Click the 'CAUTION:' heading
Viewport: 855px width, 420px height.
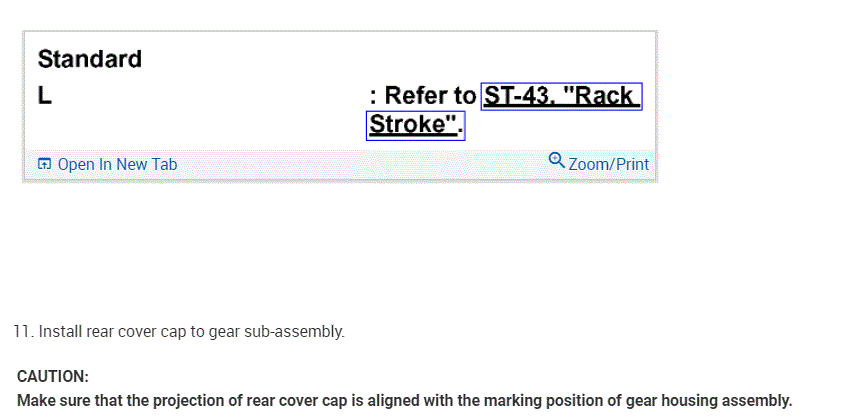point(53,377)
